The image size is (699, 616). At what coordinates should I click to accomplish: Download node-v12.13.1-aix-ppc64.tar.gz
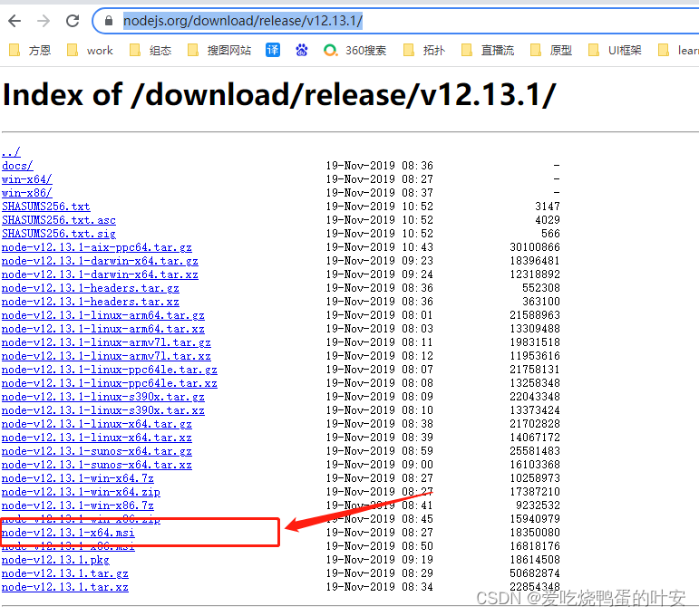[97, 247]
